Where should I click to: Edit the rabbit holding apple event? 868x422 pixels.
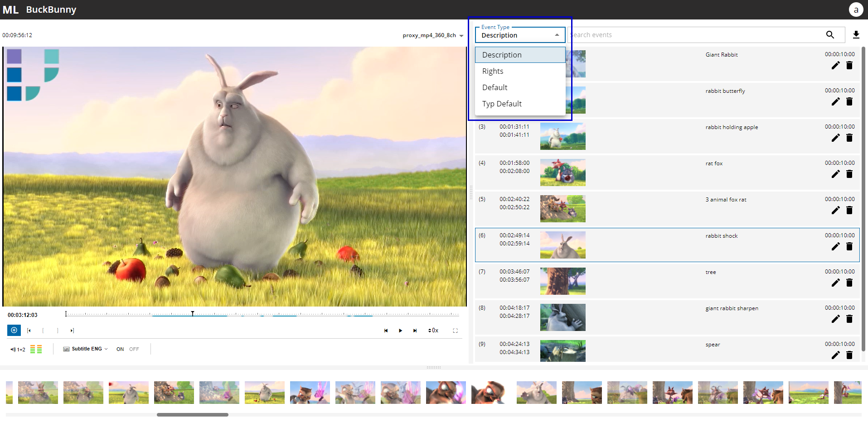[835, 138]
